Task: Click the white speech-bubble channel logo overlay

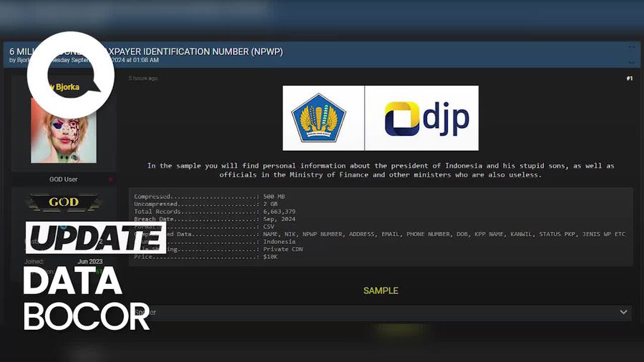Action: point(71,74)
